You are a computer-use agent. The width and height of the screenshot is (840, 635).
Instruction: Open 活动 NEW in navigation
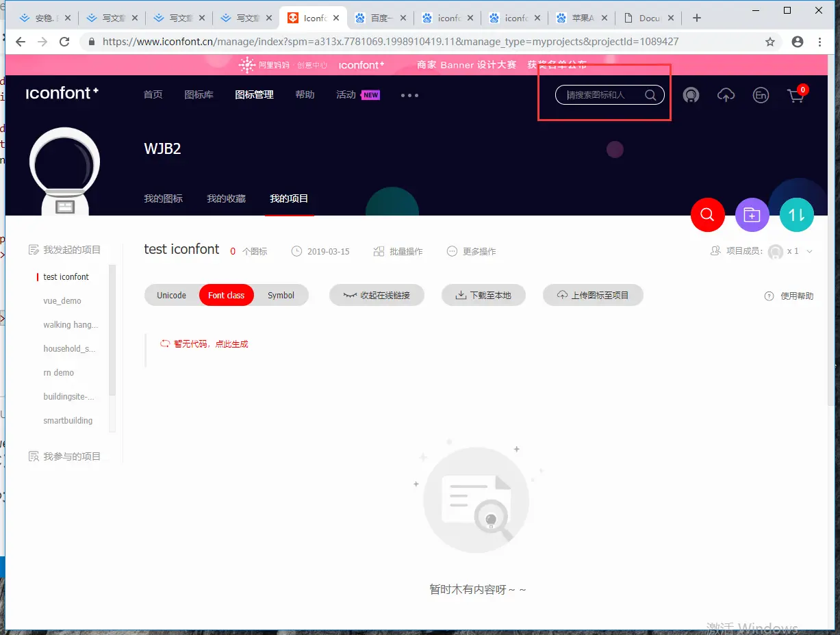(358, 95)
